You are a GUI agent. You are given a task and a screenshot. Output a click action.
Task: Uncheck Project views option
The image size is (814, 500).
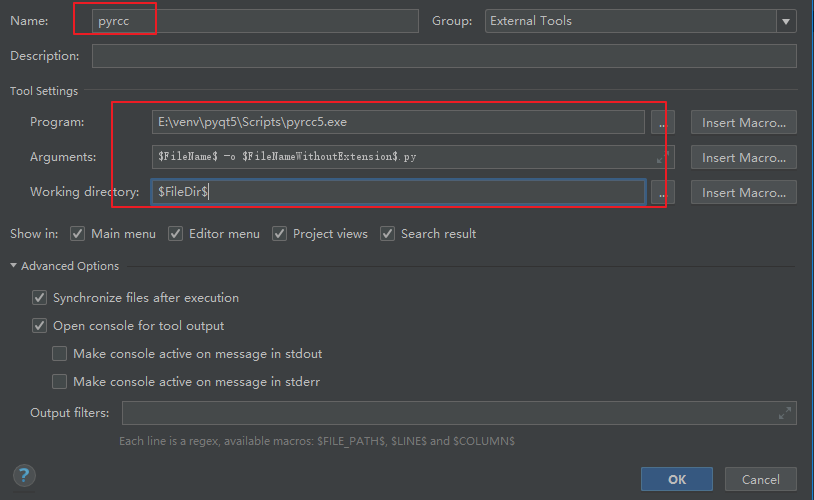pyautogui.click(x=279, y=234)
